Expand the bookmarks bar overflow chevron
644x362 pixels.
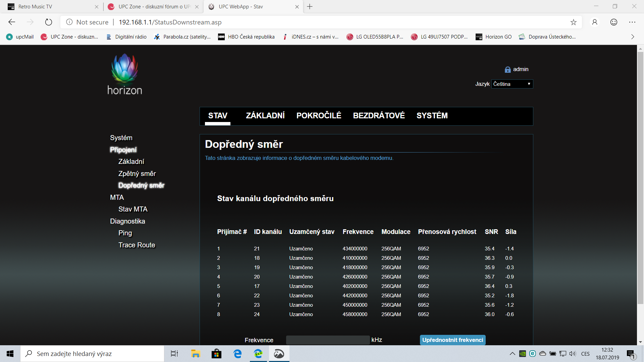633,37
